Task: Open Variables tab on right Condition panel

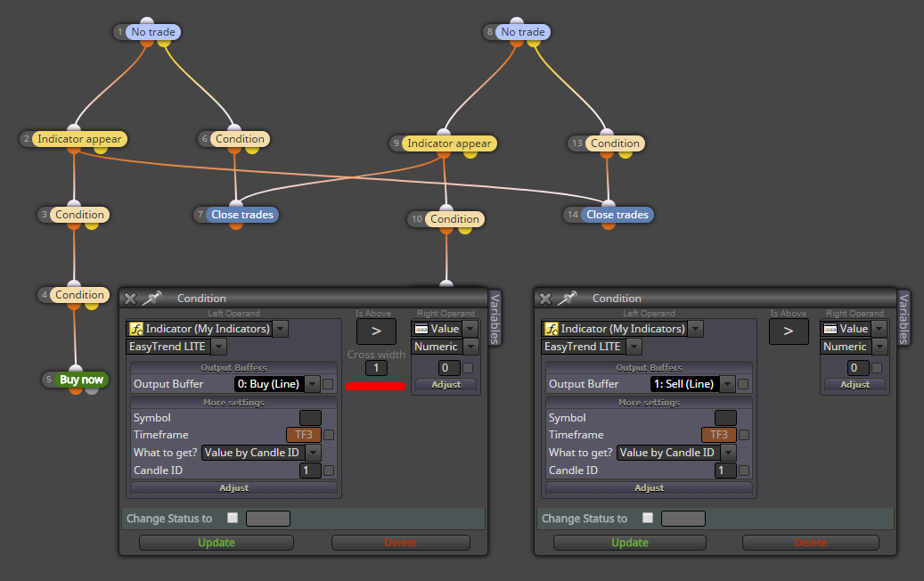Action: [x=903, y=318]
